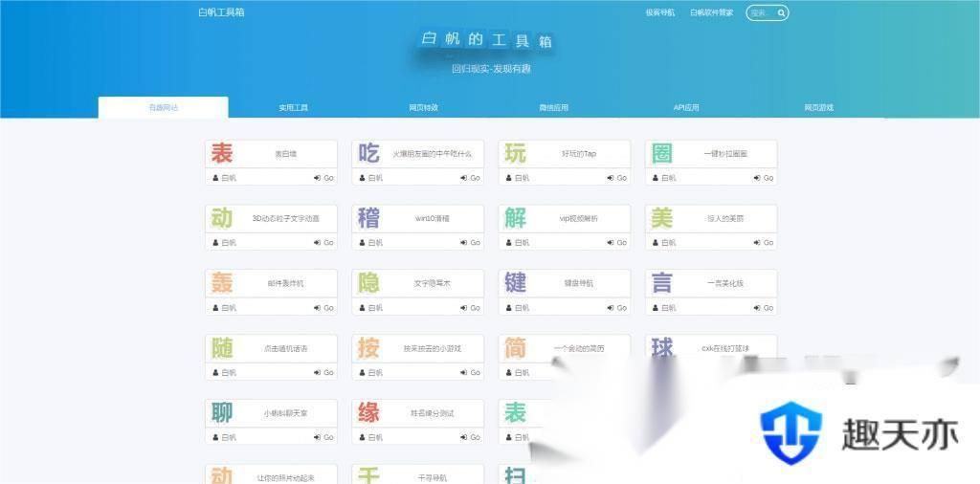This screenshot has width=980, height=484.
Task: Click the red 表 icon of 表白墙 card
Action: point(222,154)
